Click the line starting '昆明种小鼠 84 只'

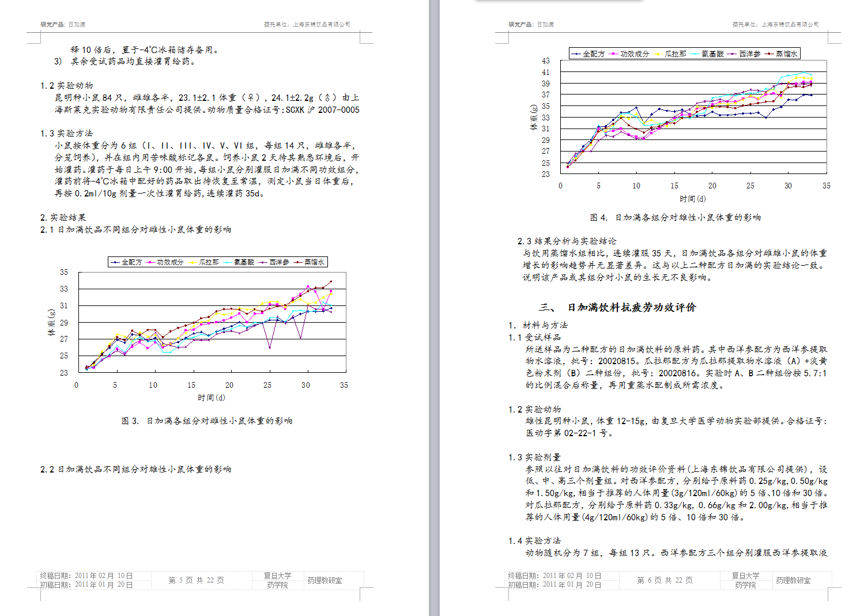pyautogui.click(x=207, y=97)
